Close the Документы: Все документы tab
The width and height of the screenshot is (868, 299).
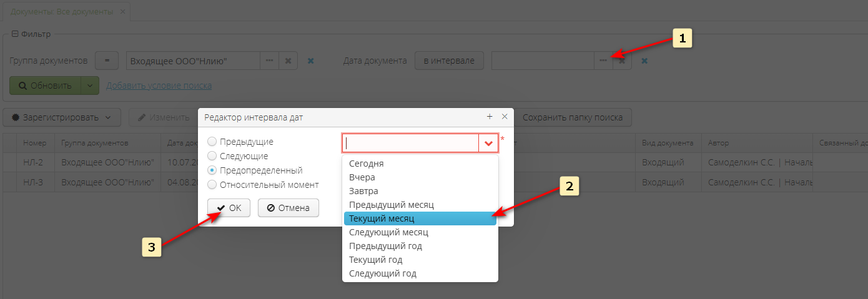(x=122, y=12)
